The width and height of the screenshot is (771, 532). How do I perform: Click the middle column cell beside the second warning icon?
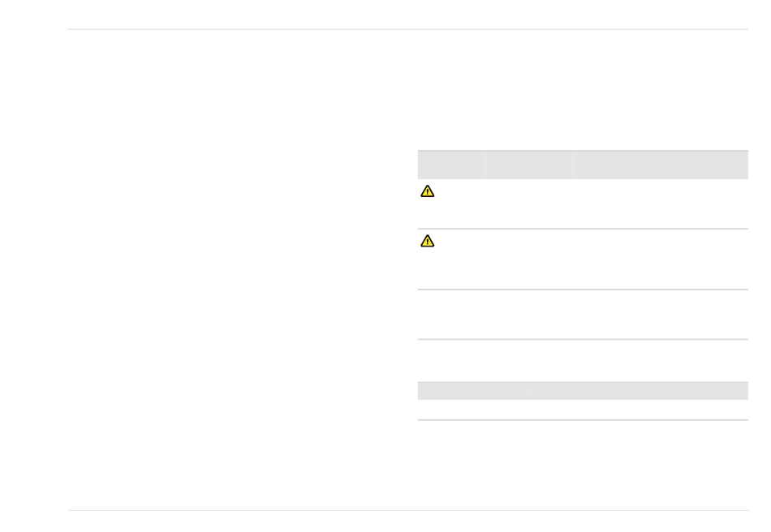pyautogui.click(x=529, y=260)
